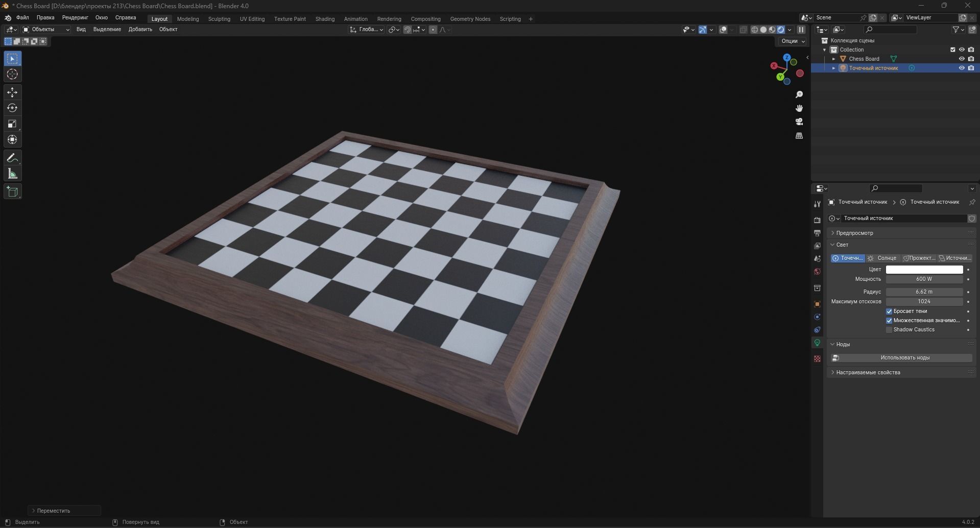Switch to wireframe viewport shading
Image resolution: width=980 pixels, height=528 pixels.
(754, 30)
